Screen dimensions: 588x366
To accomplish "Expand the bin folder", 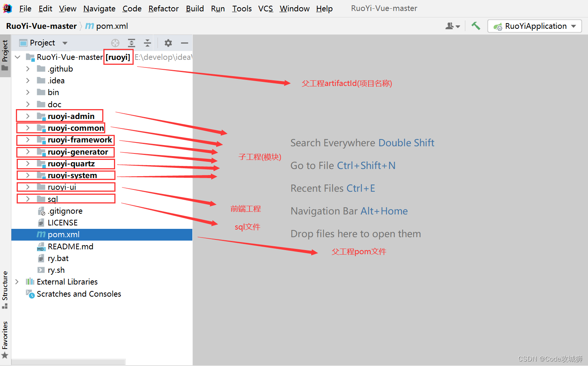I will [28, 92].
